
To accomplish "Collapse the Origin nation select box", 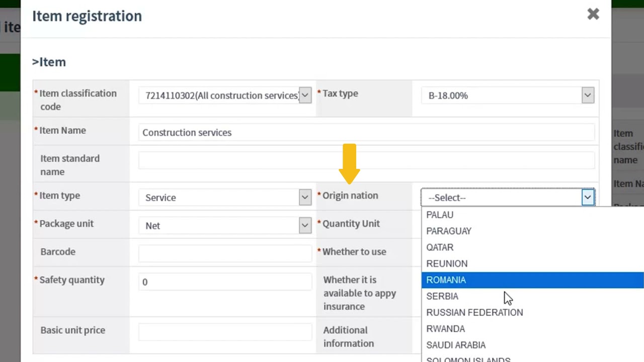I will [x=508, y=197].
